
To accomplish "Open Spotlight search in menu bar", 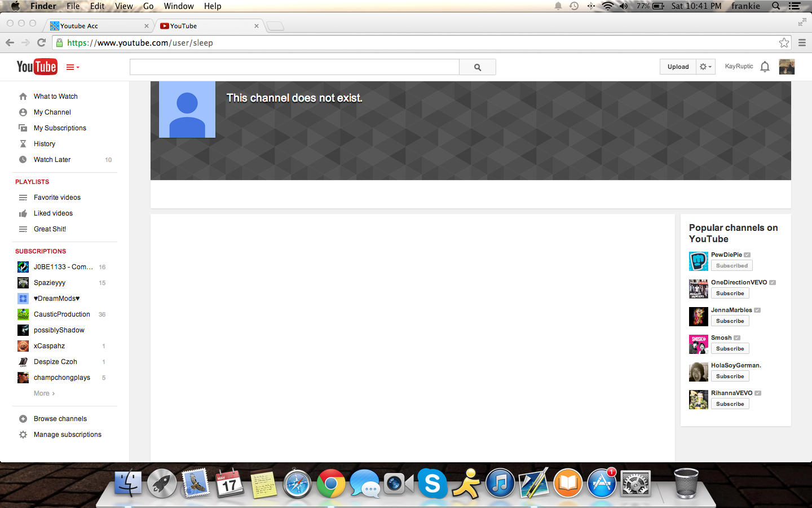I will [776, 6].
